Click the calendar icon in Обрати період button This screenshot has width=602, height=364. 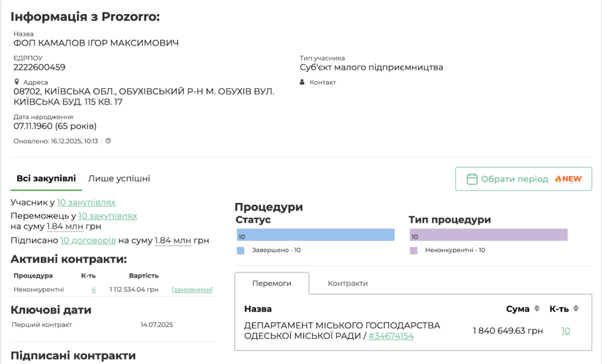(471, 179)
